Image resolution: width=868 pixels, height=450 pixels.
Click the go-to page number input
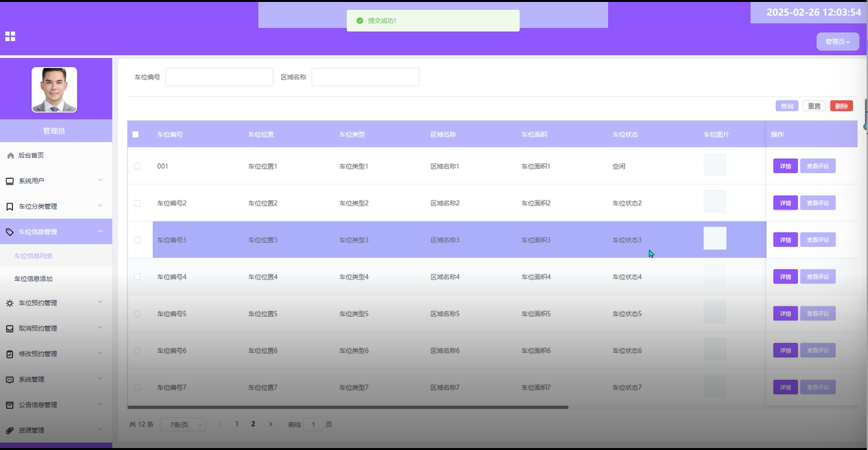313,425
